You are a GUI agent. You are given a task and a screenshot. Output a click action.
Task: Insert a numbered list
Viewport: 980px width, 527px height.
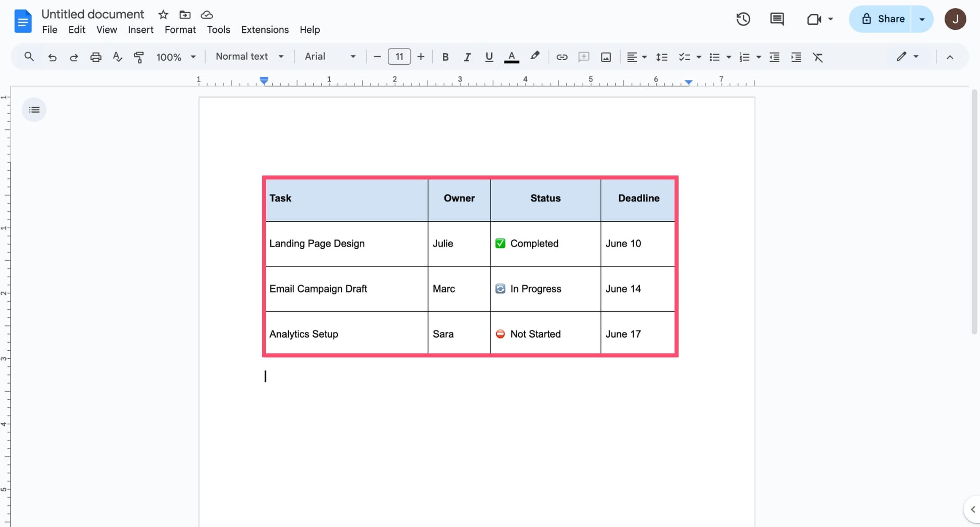click(744, 57)
